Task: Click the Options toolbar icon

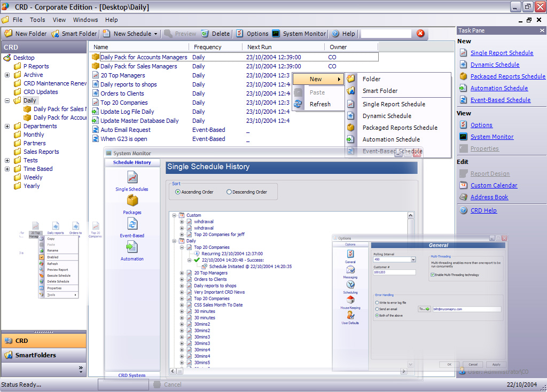Action: [x=240, y=34]
